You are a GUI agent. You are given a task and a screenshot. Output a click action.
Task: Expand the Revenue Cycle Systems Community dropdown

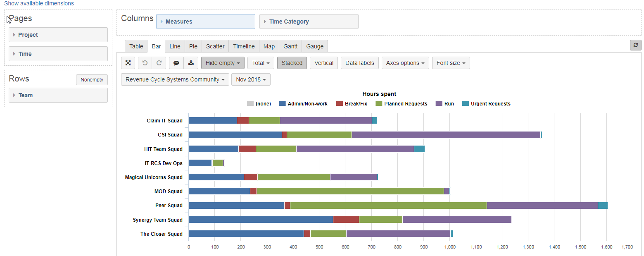[x=175, y=79]
